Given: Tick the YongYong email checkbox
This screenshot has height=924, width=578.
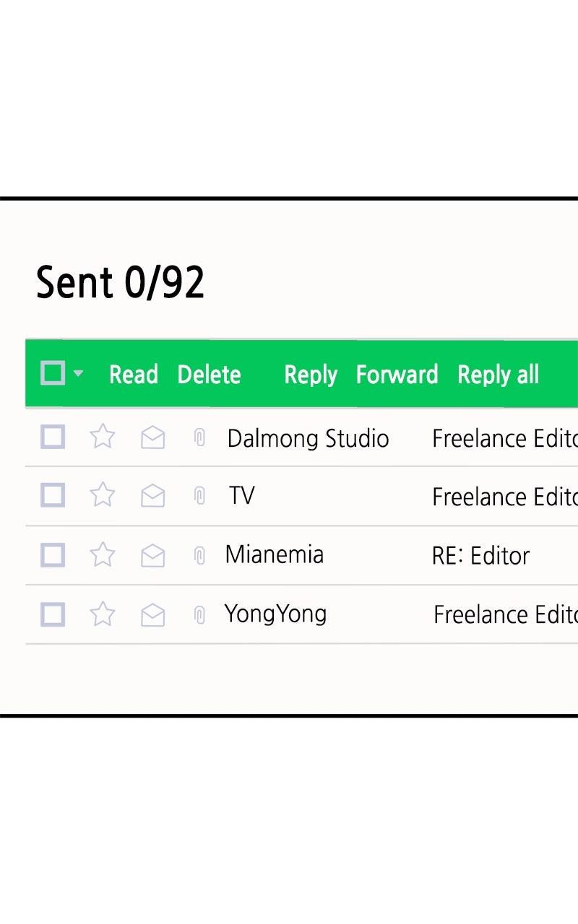Looking at the screenshot, I should pyautogui.click(x=53, y=614).
